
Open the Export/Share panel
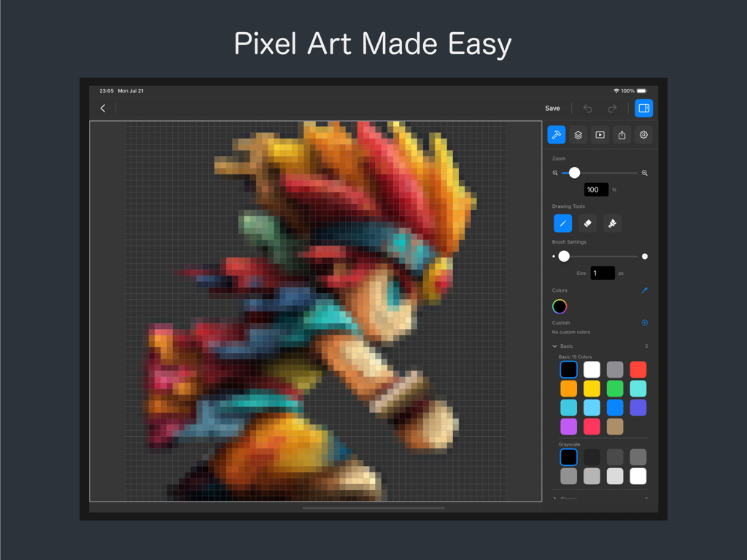(622, 135)
